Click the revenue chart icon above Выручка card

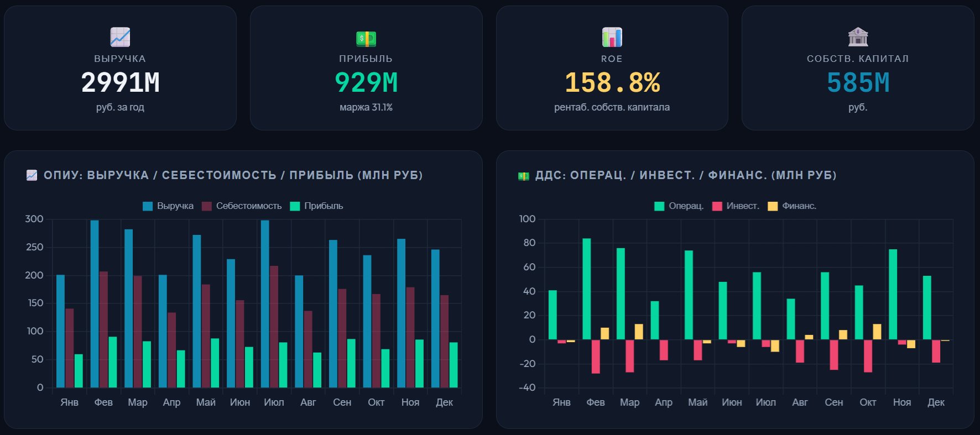tap(120, 37)
